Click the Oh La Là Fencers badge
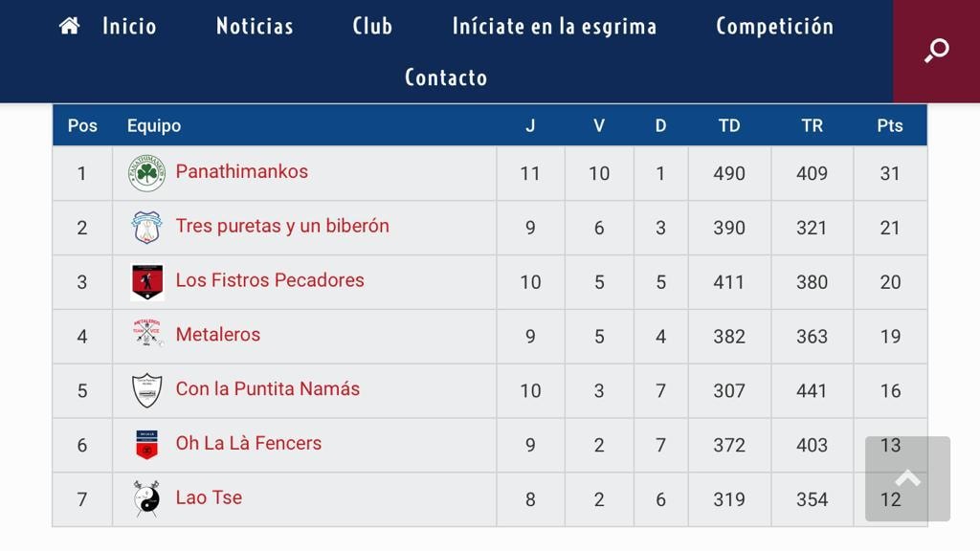 pos(146,445)
